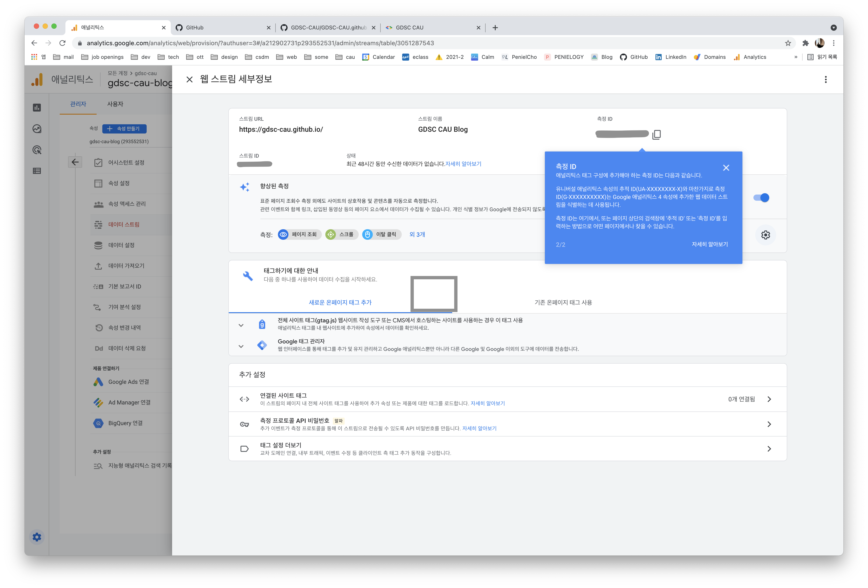Select the new on-page tag tab
This screenshot has width=868, height=588.
340,302
